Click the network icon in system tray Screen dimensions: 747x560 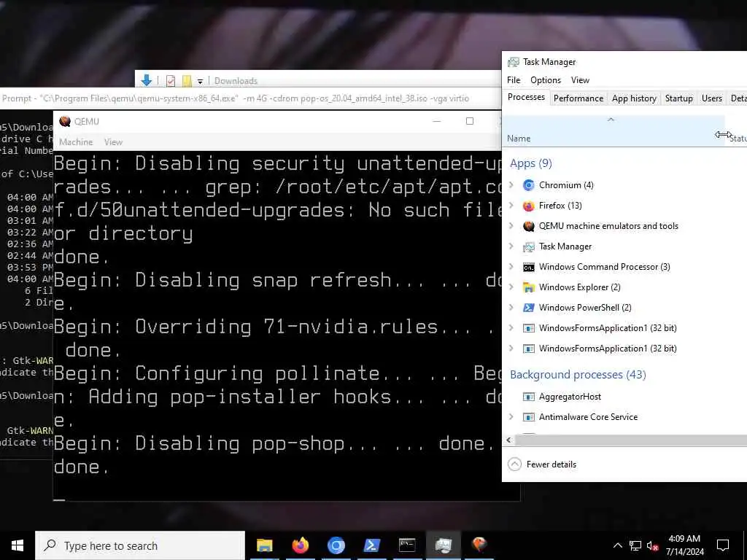click(x=635, y=545)
